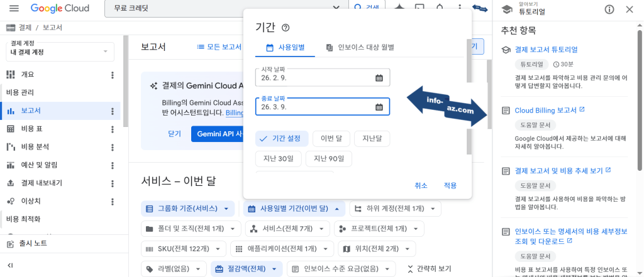Open calendar picker for 시작 날짜

379,78
